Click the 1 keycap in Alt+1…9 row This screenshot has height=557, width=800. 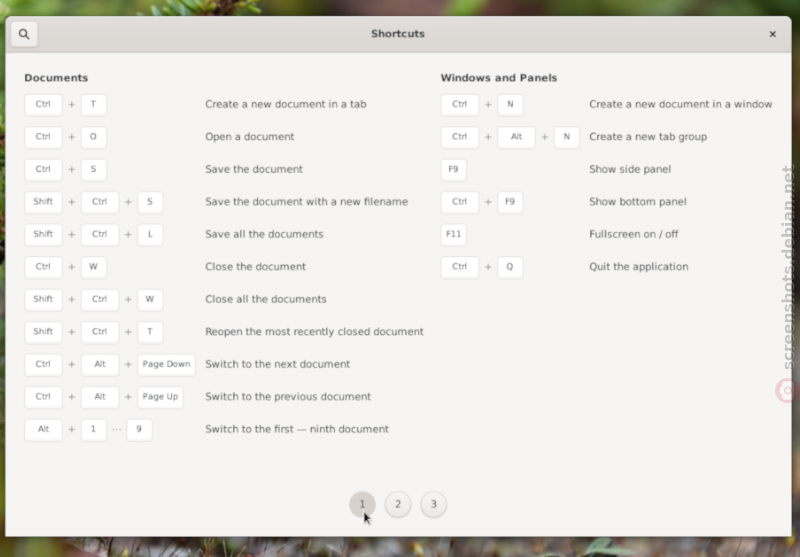point(93,429)
